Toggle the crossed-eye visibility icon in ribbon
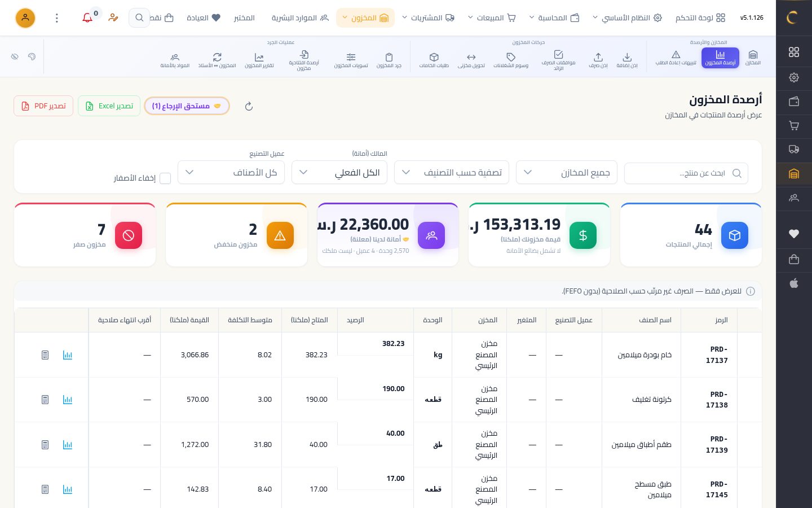Viewport: 812px width, 508px height. [x=15, y=56]
